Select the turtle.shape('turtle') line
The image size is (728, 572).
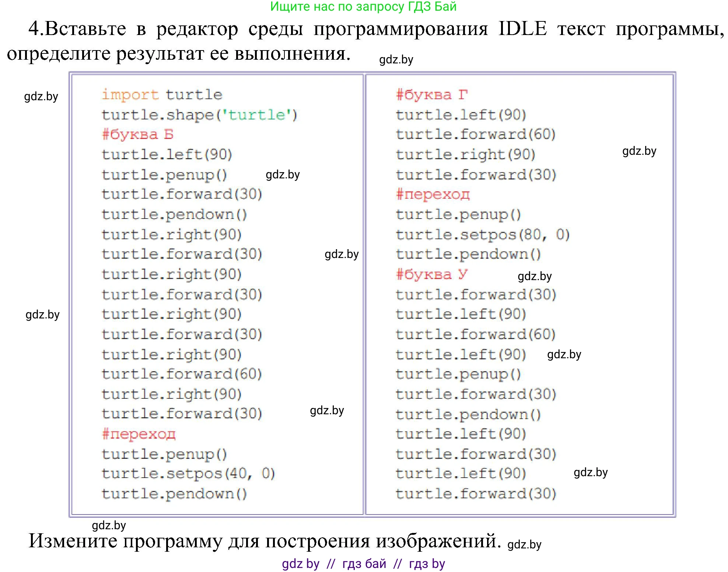199,115
